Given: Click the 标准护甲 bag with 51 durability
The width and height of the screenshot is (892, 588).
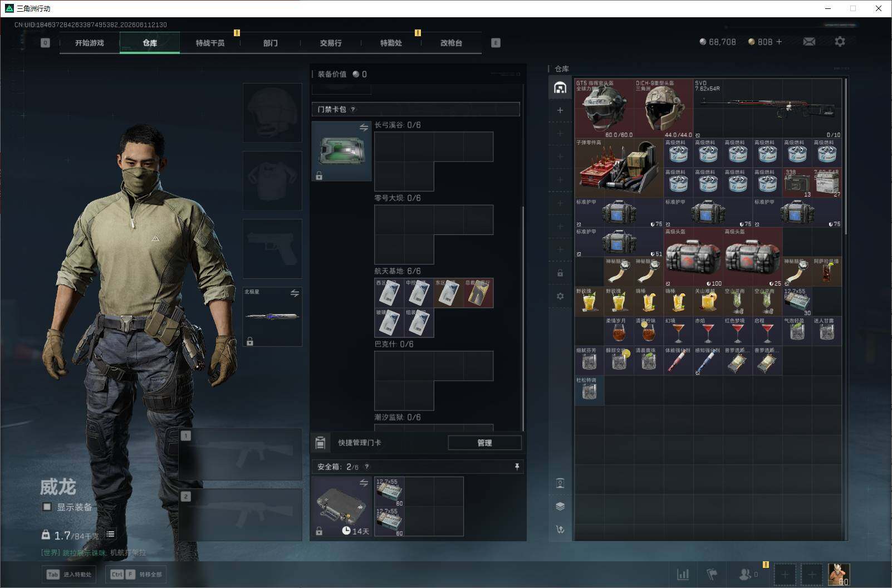Looking at the screenshot, I should pyautogui.click(x=619, y=242).
